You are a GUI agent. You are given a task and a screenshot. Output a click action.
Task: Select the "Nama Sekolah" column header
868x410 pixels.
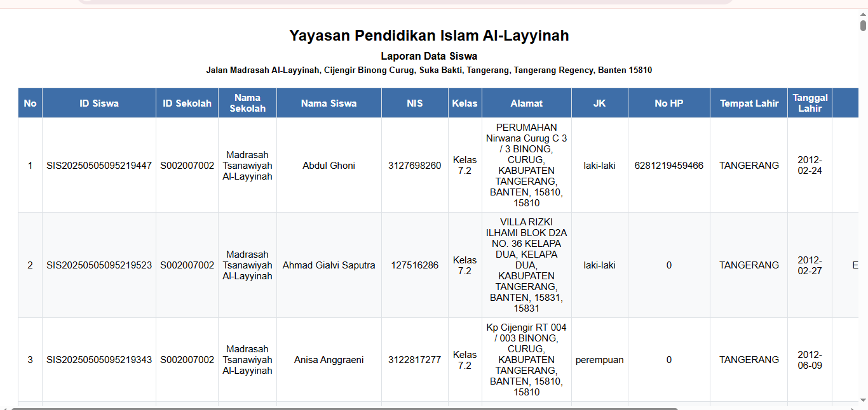coord(247,103)
